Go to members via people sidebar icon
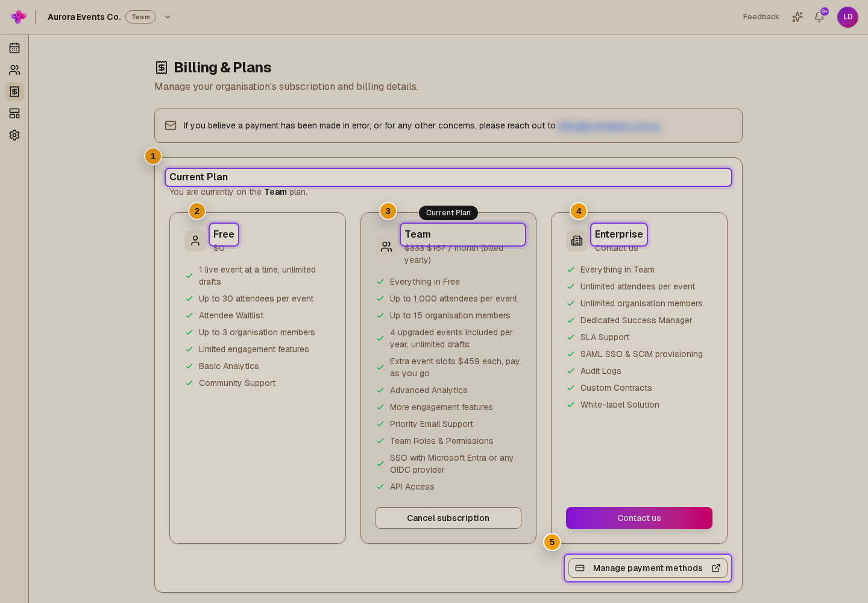This screenshot has height=603, width=868. [14, 70]
